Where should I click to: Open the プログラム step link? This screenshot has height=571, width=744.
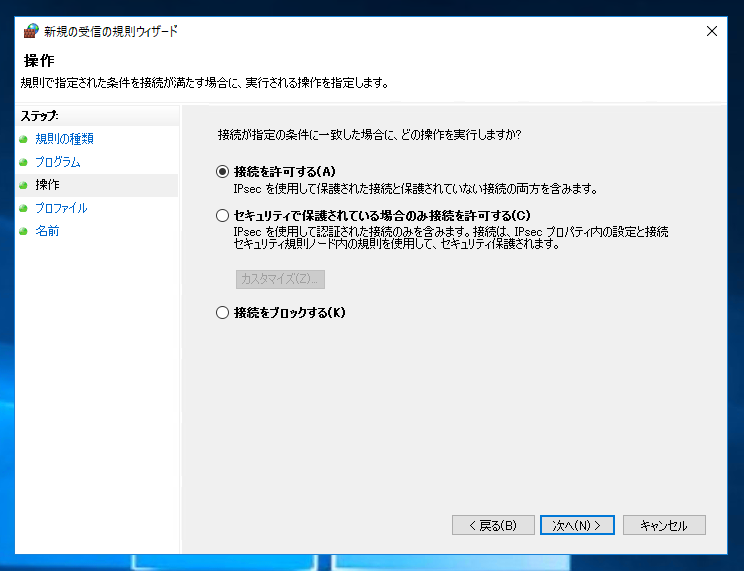coord(58,162)
